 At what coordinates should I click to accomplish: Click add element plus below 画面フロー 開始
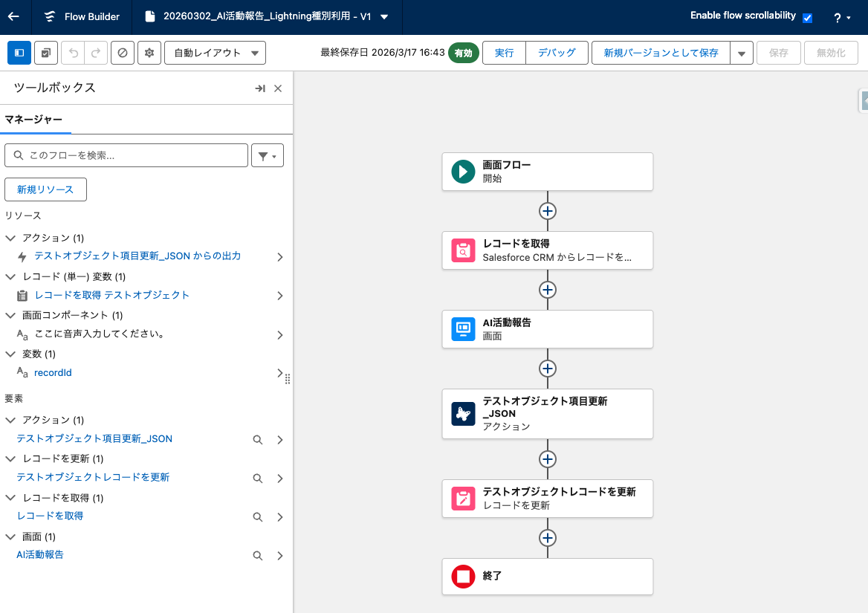pos(548,211)
